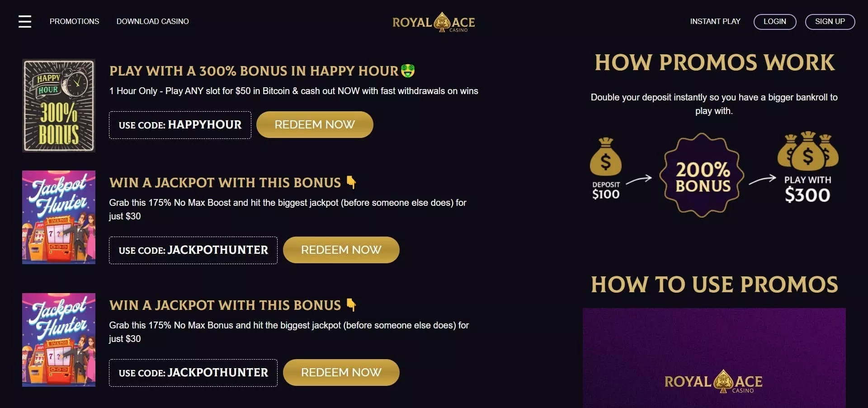The width and height of the screenshot is (868, 408).
Task: Redeem the second Jackpot Hunter bonus
Action: coord(341,372)
